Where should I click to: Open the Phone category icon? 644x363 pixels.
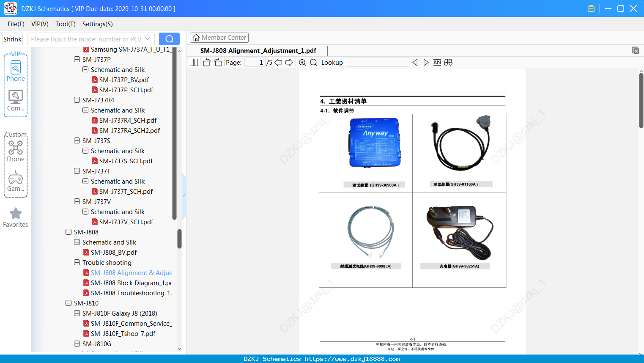click(x=16, y=71)
